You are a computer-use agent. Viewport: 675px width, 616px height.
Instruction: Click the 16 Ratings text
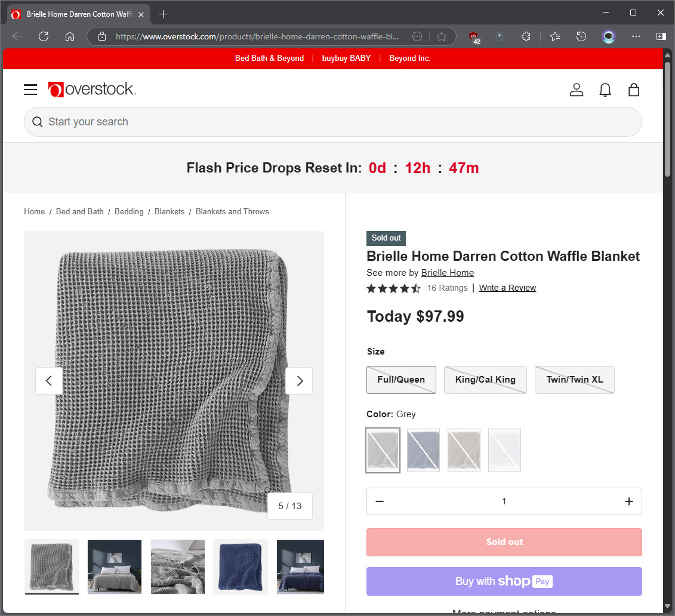click(447, 288)
